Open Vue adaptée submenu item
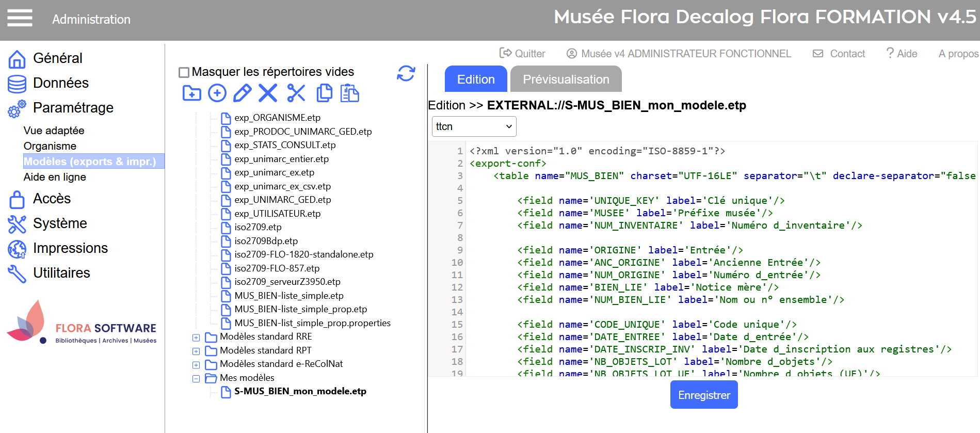Viewport: 980px width, 433px height. (x=54, y=131)
